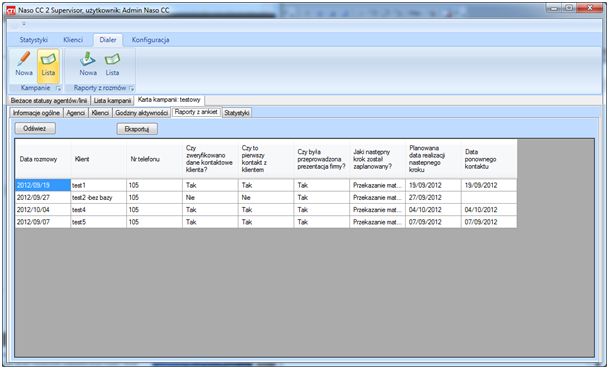Image resolution: width=609 pixels, height=369 pixels.
Task: Click the Nr telefonu column header
Action: tap(154, 159)
